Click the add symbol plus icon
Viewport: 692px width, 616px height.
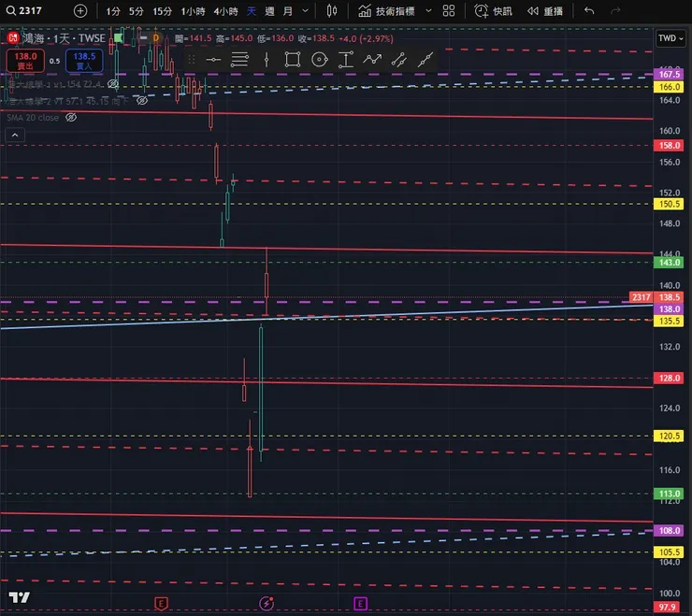(x=80, y=11)
